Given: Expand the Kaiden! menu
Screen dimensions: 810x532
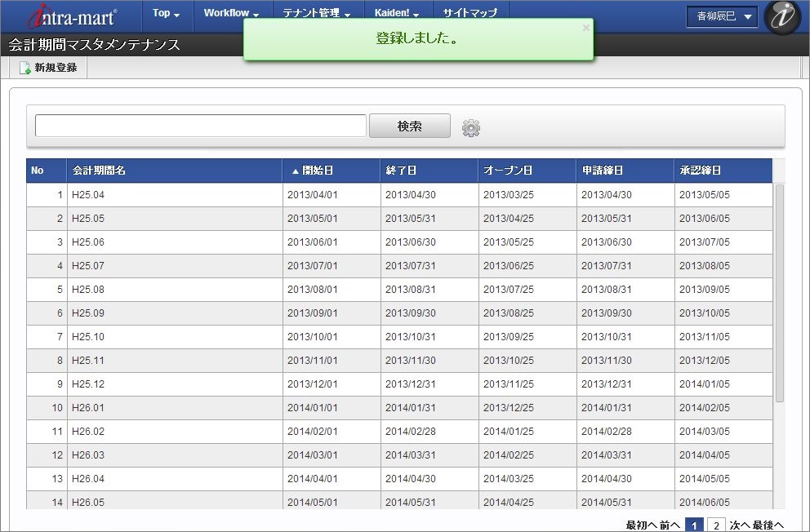Looking at the screenshot, I should tap(397, 13).
